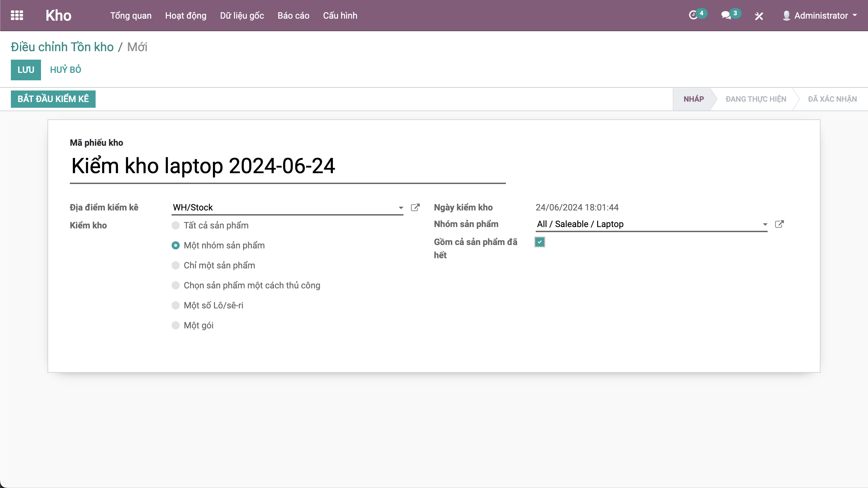The image size is (868, 488).
Task: Open the 'Báo cáo' menu
Action: [x=293, y=16]
